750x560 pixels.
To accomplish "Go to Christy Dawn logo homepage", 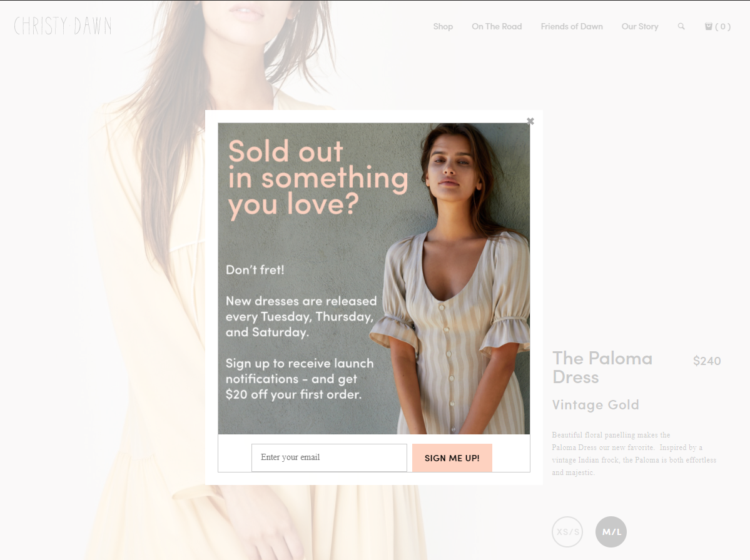I will click(63, 26).
